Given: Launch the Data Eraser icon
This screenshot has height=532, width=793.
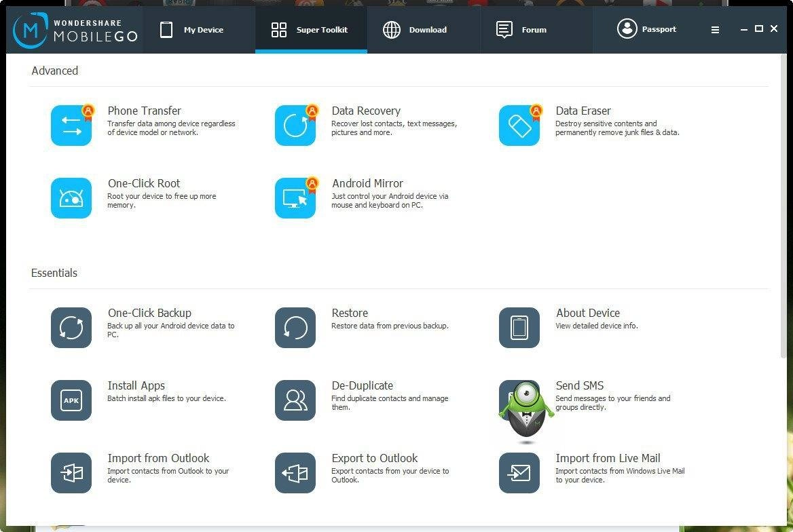Looking at the screenshot, I should tap(519, 126).
